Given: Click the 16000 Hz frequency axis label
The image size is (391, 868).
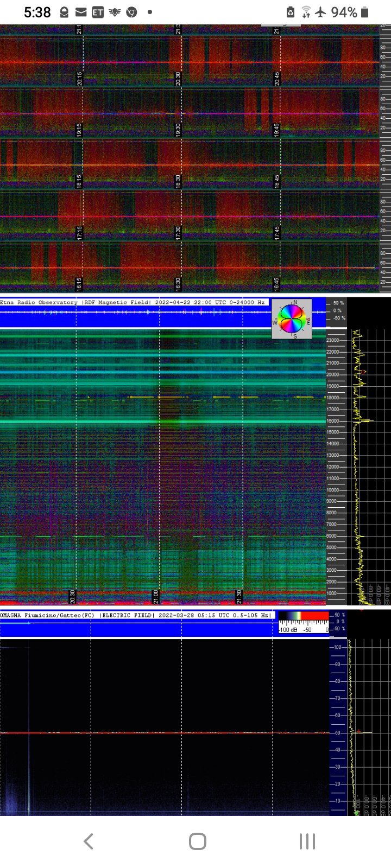Looking at the screenshot, I should [332, 421].
